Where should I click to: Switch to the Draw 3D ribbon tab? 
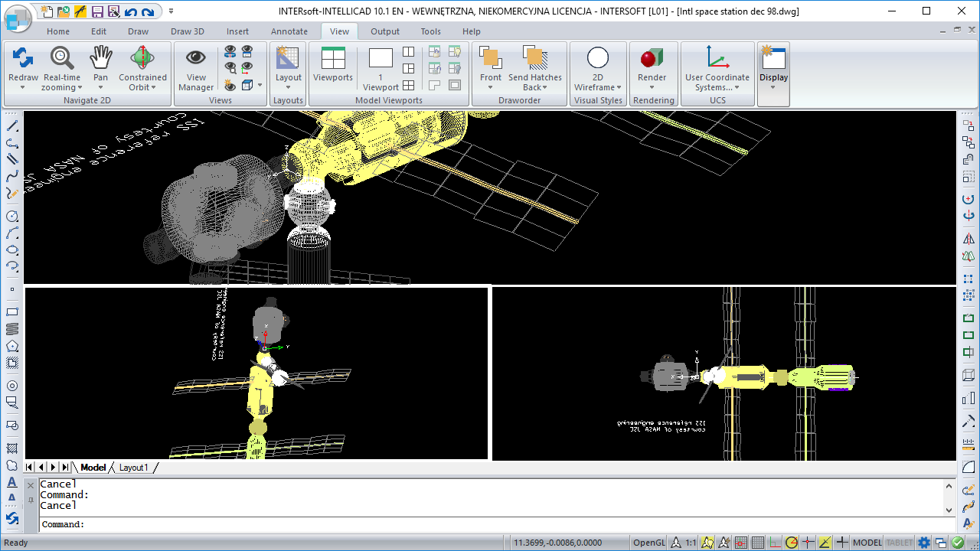[x=187, y=31]
